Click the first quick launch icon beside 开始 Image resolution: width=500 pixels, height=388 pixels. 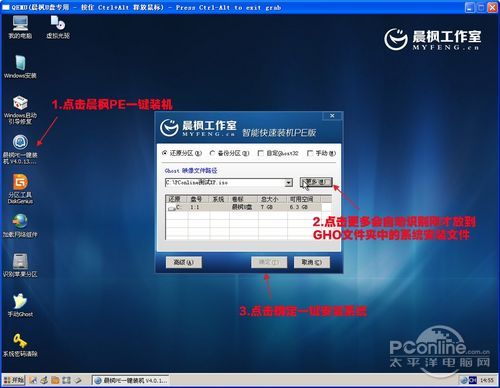pyautogui.click(x=33, y=380)
